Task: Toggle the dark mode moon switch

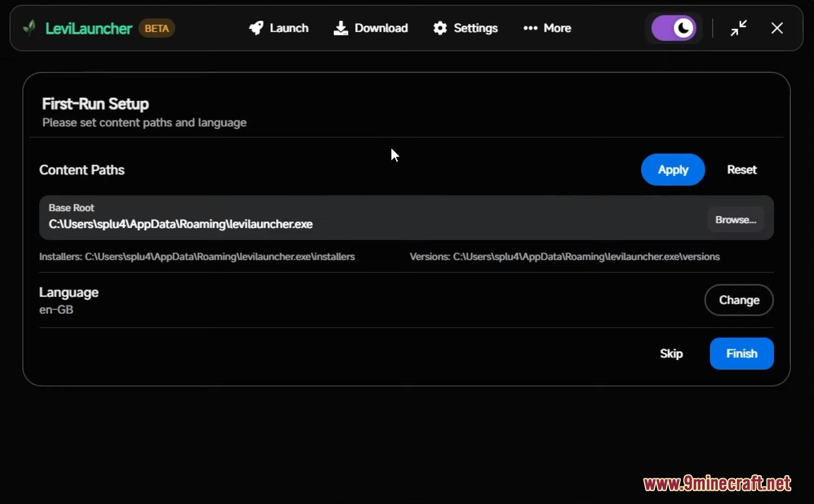Action: (674, 28)
